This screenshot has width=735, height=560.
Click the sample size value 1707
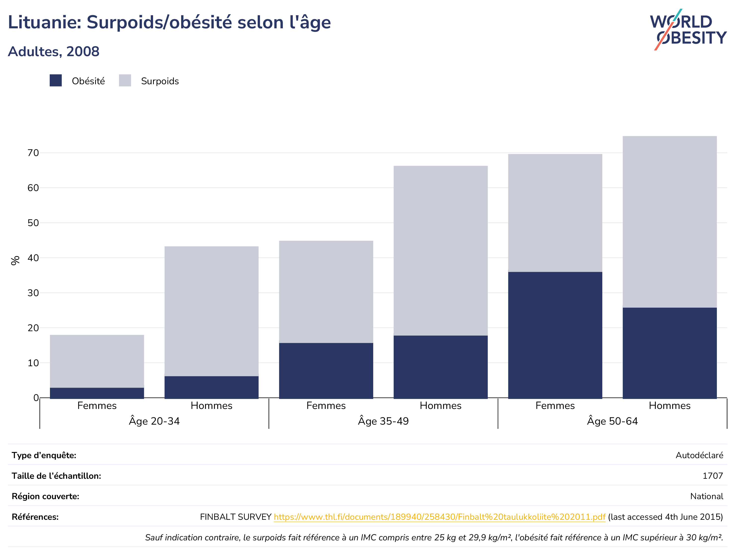(x=713, y=476)
